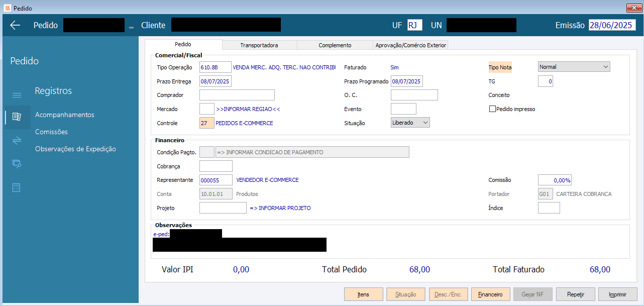Click the Itens button
This screenshot has height=306, width=644.
point(364,294)
